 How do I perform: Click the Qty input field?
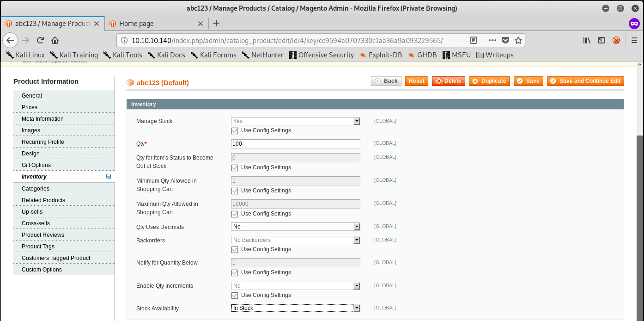296,144
